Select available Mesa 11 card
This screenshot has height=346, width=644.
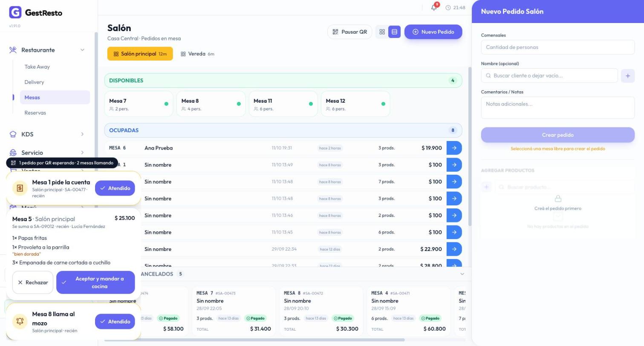[283, 104]
